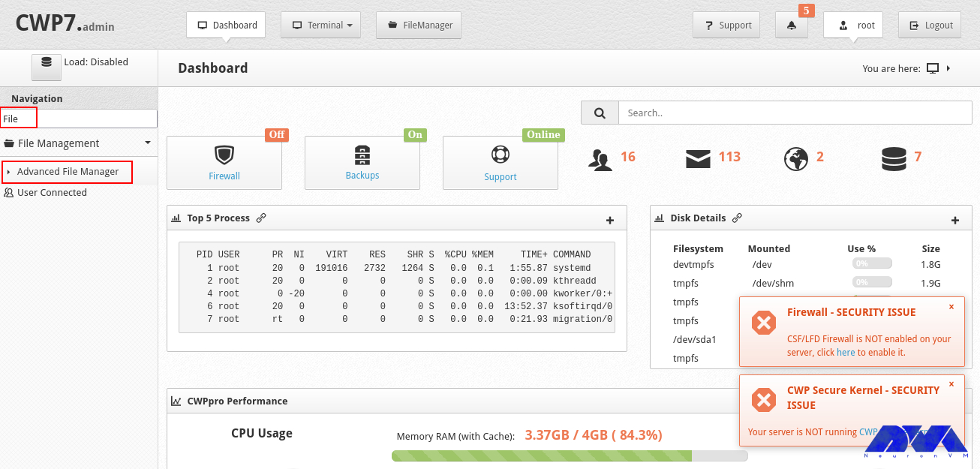Open the Backups module icon
The image size is (980, 469).
coord(362,155)
